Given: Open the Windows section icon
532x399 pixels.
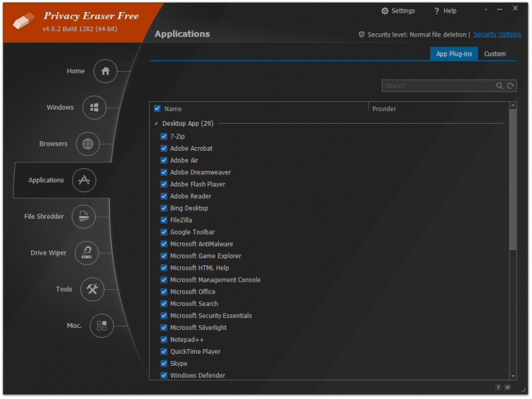Looking at the screenshot, I should coord(94,108).
